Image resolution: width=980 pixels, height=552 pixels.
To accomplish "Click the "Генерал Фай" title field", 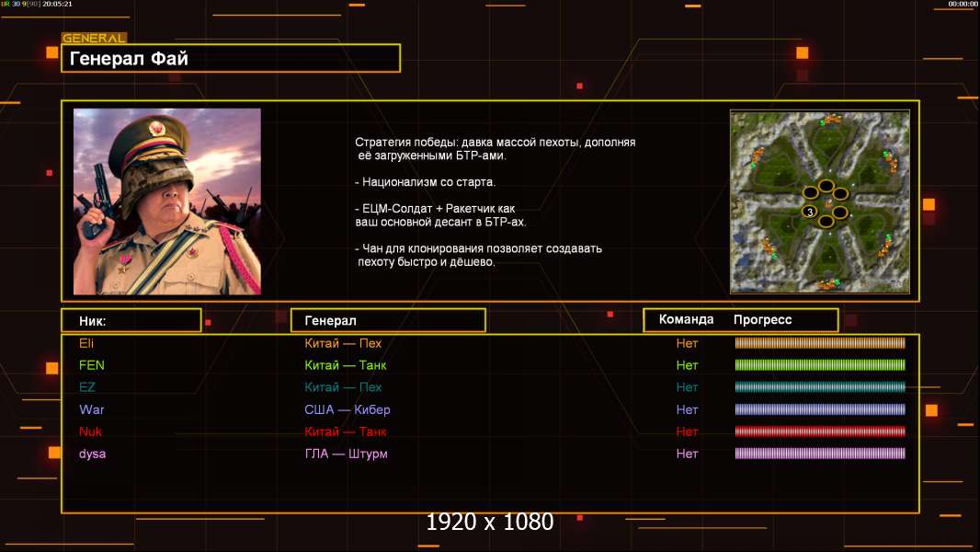I will (231, 58).
